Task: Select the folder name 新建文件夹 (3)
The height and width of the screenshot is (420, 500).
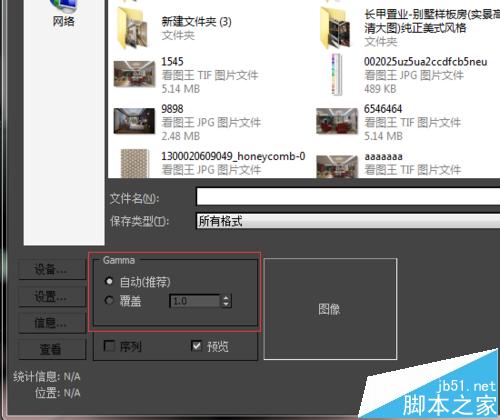Action: (196, 22)
